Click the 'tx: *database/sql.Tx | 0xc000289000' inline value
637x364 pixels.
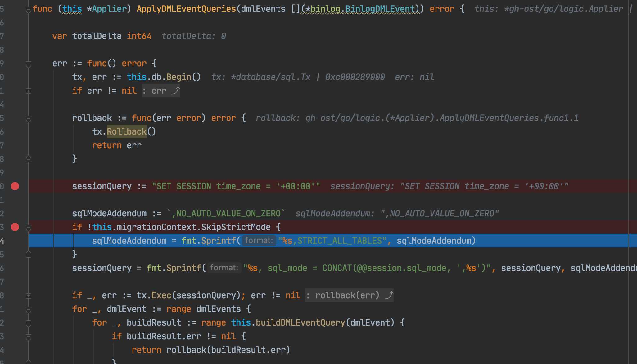coord(298,77)
